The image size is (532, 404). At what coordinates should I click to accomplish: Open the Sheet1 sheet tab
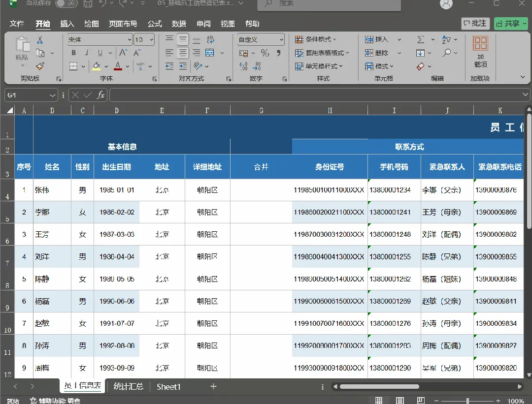168,387
